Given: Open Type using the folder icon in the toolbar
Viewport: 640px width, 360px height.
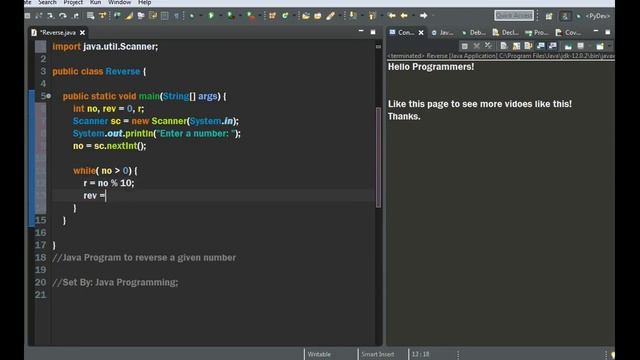Looking at the screenshot, I should pyautogui.click(x=306, y=16).
